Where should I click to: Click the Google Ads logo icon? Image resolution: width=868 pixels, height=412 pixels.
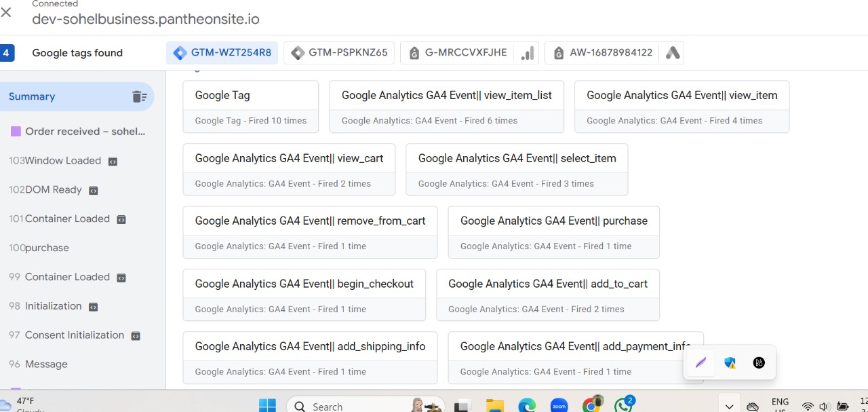[673, 52]
